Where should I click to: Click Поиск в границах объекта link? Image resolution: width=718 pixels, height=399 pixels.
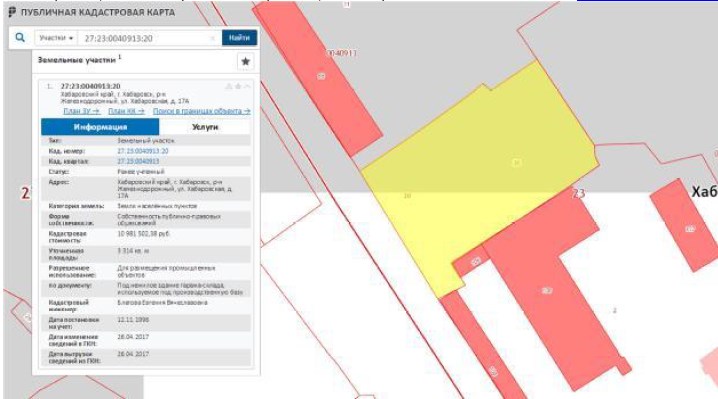pyautogui.click(x=201, y=111)
